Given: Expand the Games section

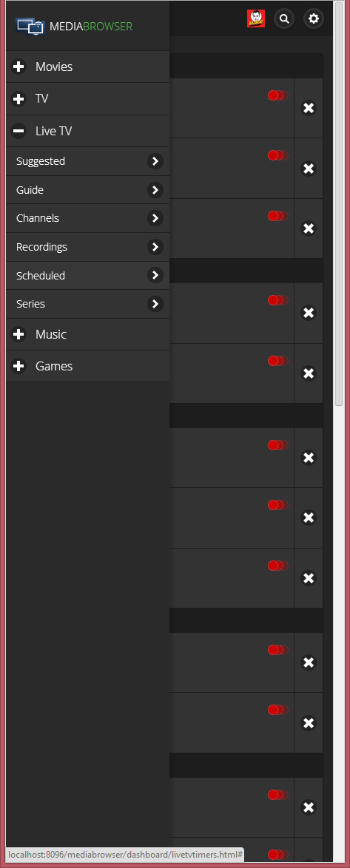Looking at the screenshot, I should [87, 367].
